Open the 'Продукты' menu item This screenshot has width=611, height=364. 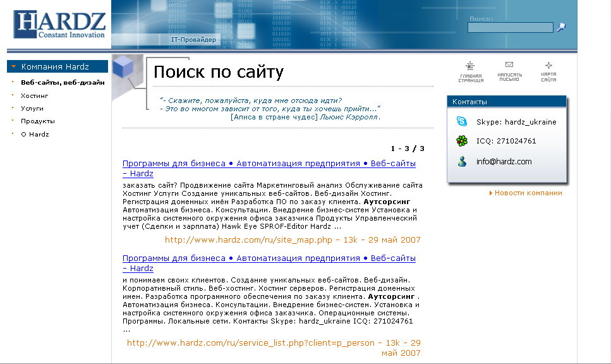[x=38, y=121]
